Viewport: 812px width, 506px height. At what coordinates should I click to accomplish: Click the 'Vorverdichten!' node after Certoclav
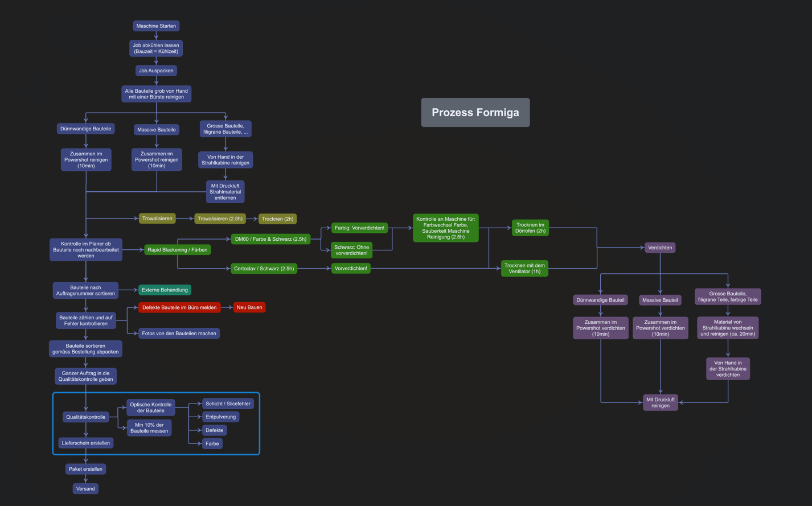tap(351, 268)
